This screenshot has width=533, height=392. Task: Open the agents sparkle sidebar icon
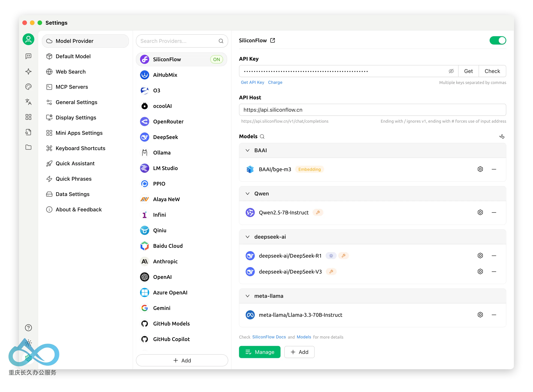click(x=28, y=71)
